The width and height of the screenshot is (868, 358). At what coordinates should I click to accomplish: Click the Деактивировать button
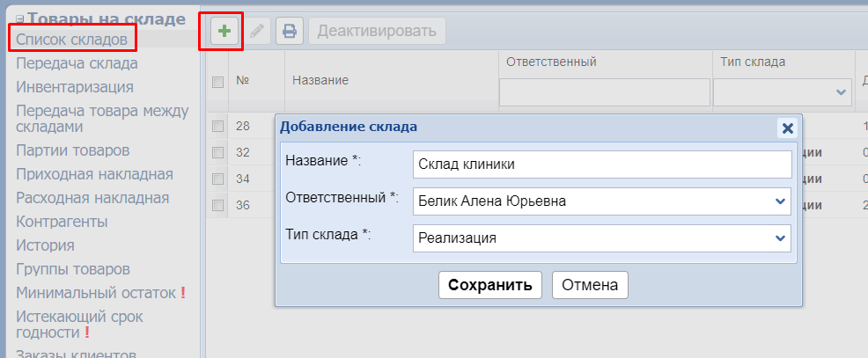(x=377, y=32)
